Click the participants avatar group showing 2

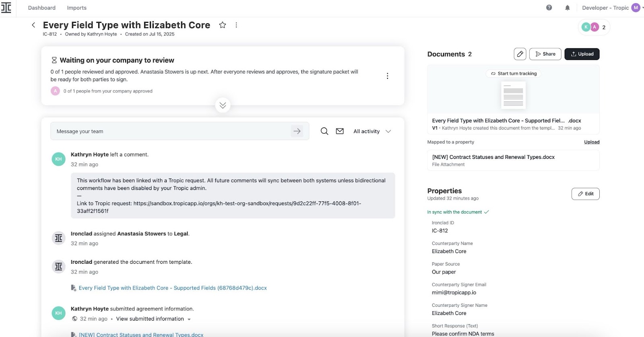pos(594,27)
